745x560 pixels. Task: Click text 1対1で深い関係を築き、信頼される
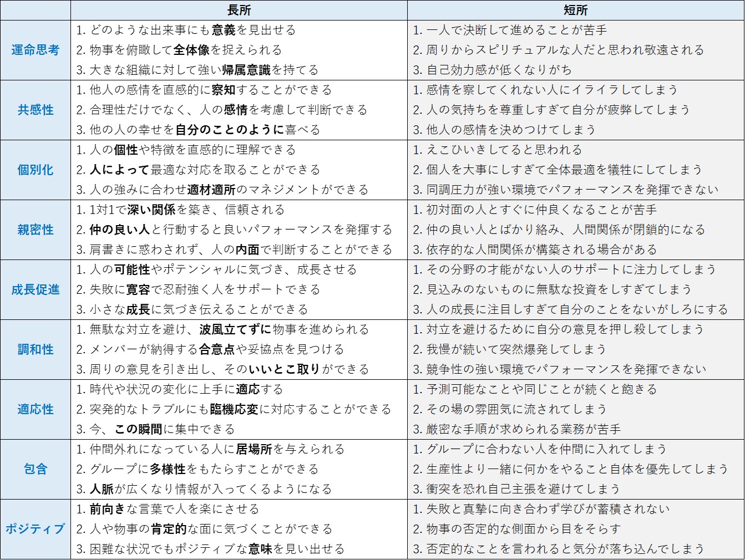[187, 210]
